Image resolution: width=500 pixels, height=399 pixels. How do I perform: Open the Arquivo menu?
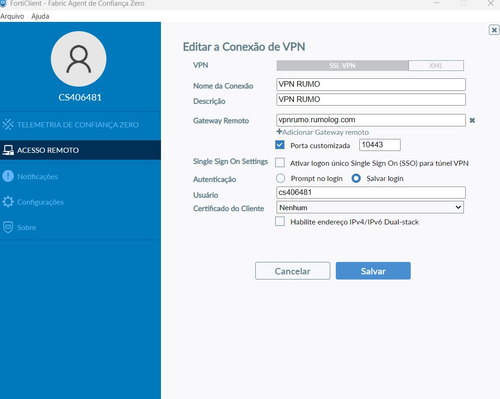coord(12,16)
